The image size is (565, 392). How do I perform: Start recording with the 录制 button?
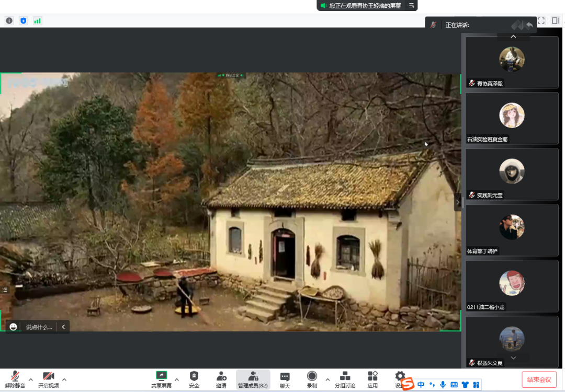312,377
